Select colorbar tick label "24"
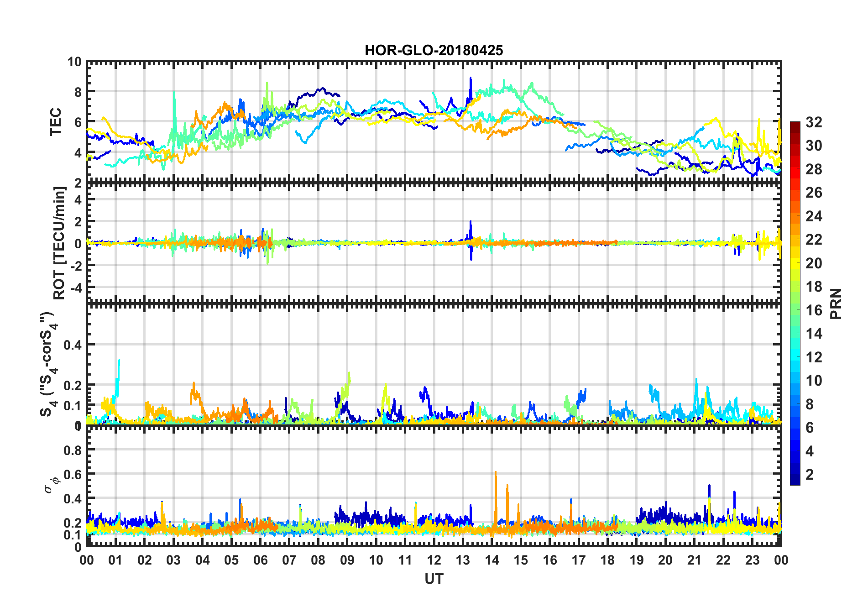The width and height of the screenshot is (868, 607). pyautogui.click(x=814, y=216)
